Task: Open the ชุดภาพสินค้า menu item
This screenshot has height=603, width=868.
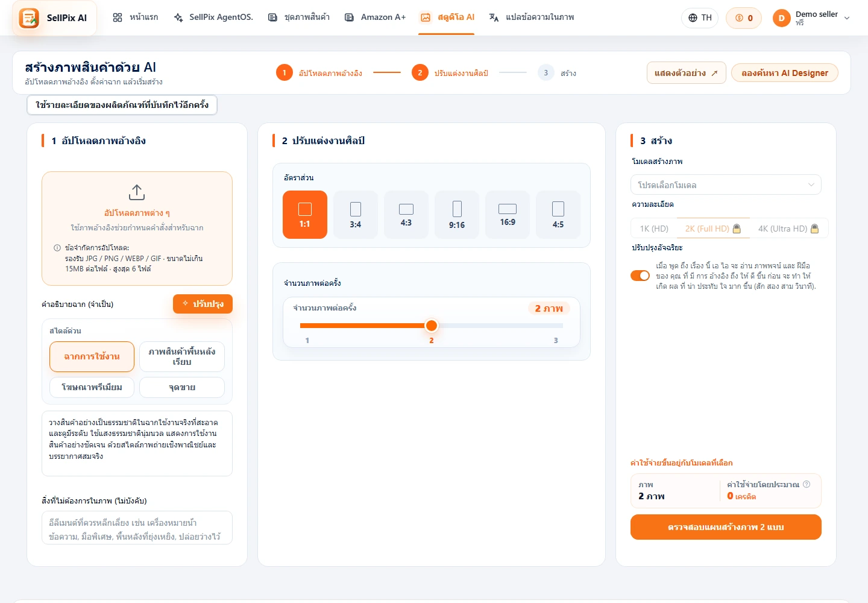Action: point(299,17)
